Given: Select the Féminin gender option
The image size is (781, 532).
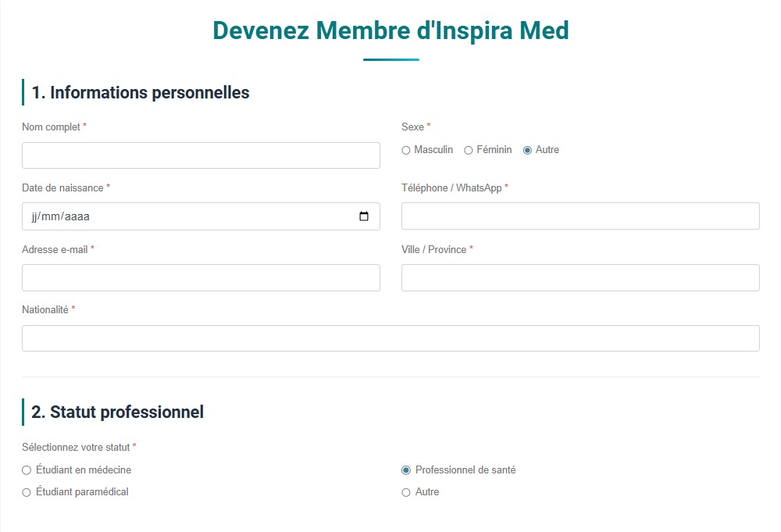Looking at the screenshot, I should (467, 150).
